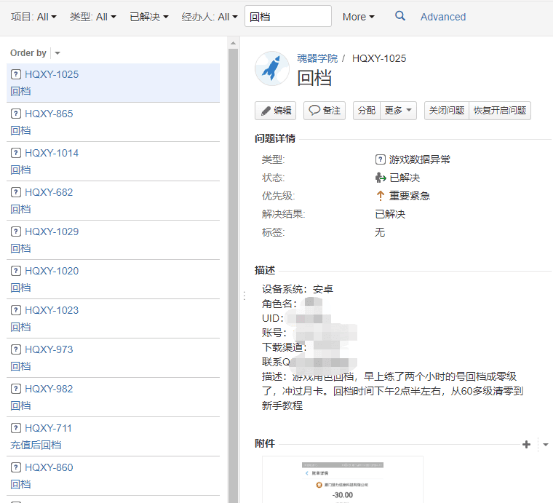Click the 编辑 pencil button
553x503 pixels.
point(275,111)
